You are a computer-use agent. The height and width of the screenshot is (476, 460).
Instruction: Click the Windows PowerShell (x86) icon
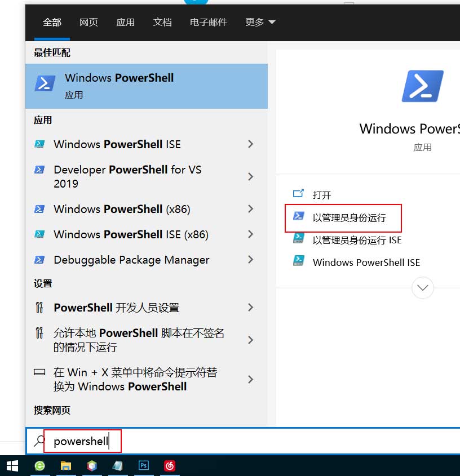39,209
